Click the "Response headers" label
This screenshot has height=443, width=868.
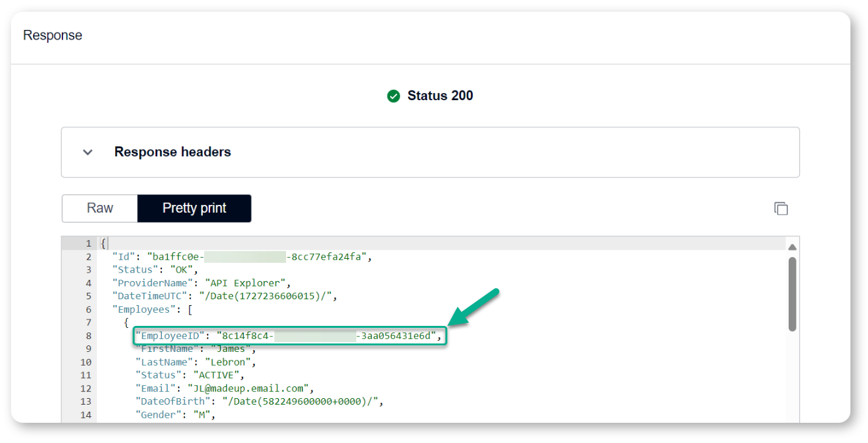172,152
